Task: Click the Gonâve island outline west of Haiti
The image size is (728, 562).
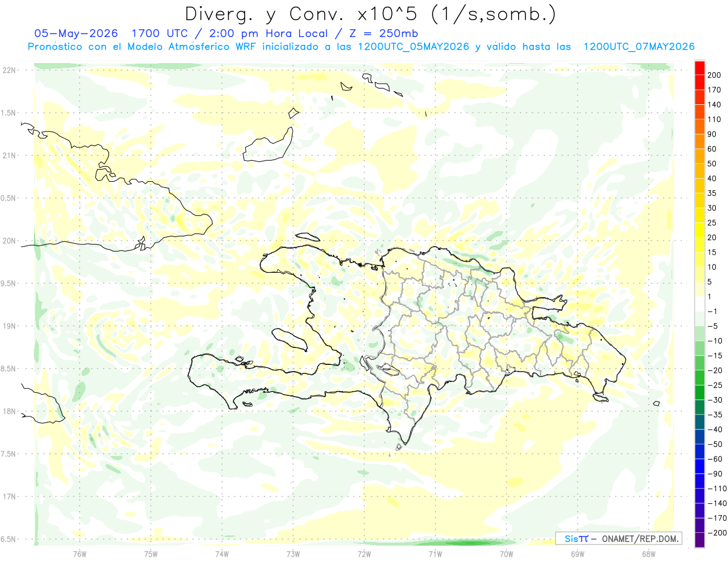Action: tap(290, 340)
